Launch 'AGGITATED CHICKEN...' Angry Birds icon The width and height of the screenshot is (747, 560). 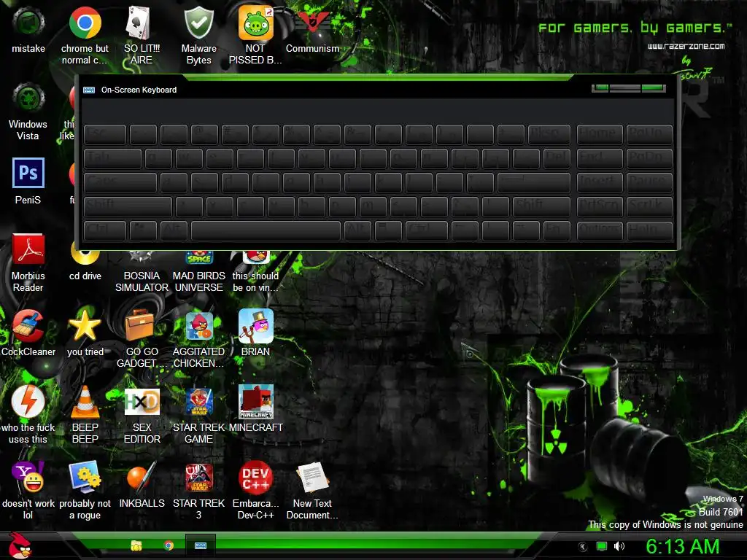pyautogui.click(x=198, y=339)
